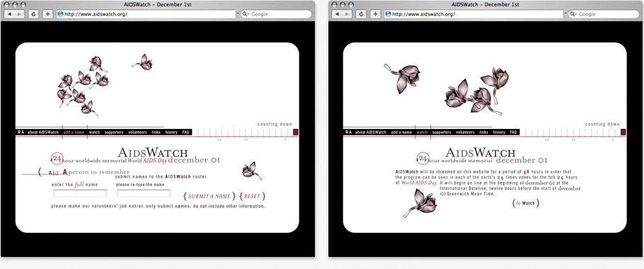
Task: Open 'FAQ' in the watch-page window nav
Action: pos(513,132)
